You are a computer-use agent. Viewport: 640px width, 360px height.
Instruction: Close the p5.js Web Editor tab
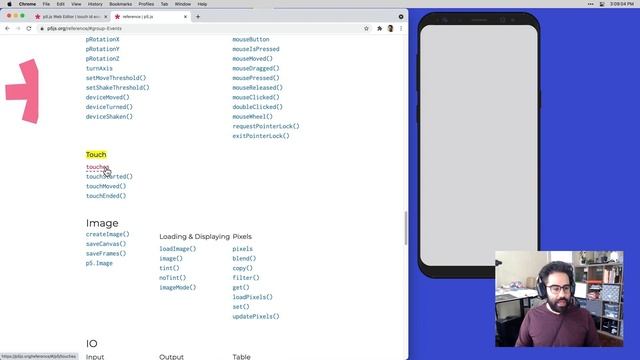point(106,17)
